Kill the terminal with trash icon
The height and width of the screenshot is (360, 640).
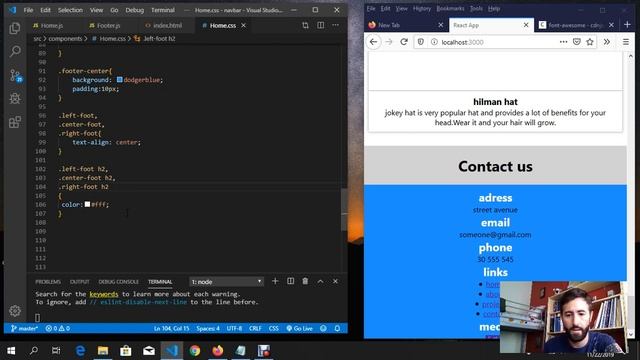(x=305, y=281)
